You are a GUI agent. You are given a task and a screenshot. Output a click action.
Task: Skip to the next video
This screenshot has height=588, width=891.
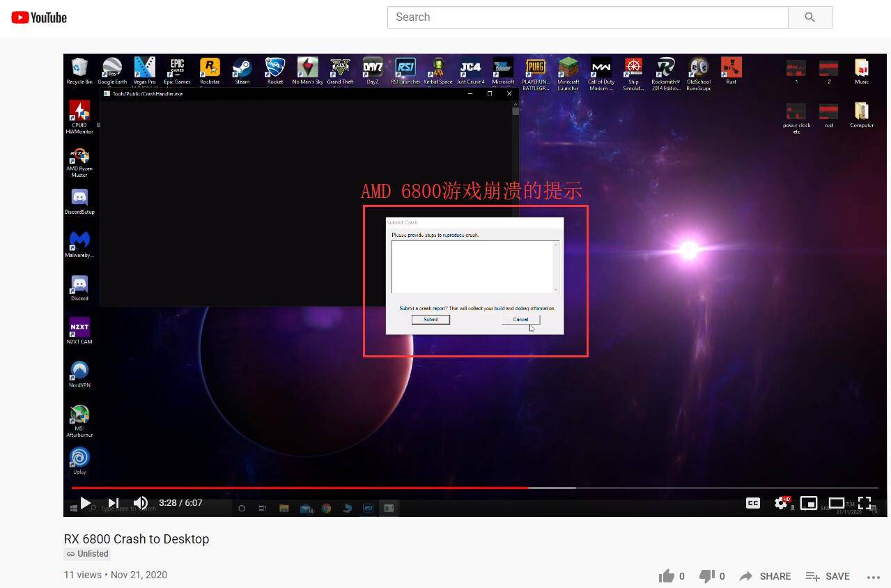tap(113, 503)
